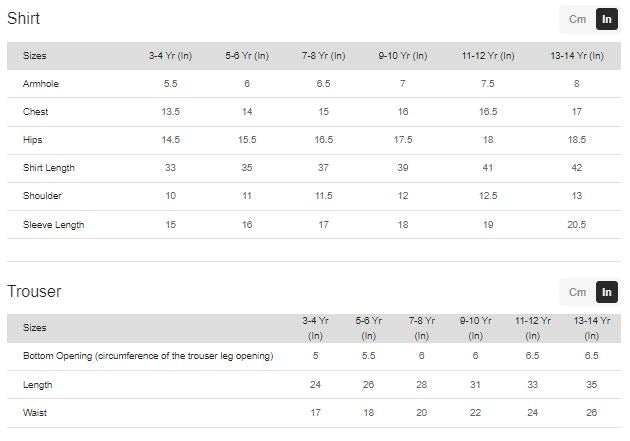This screenshot has width=630, height=441.
Task: Select the Armhole row label
Action: tap(39, 84)
